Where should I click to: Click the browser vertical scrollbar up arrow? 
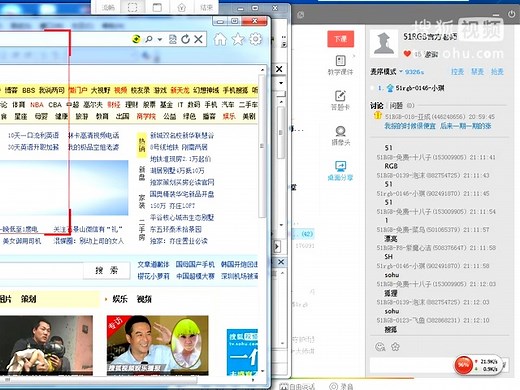tap(262, 70)
